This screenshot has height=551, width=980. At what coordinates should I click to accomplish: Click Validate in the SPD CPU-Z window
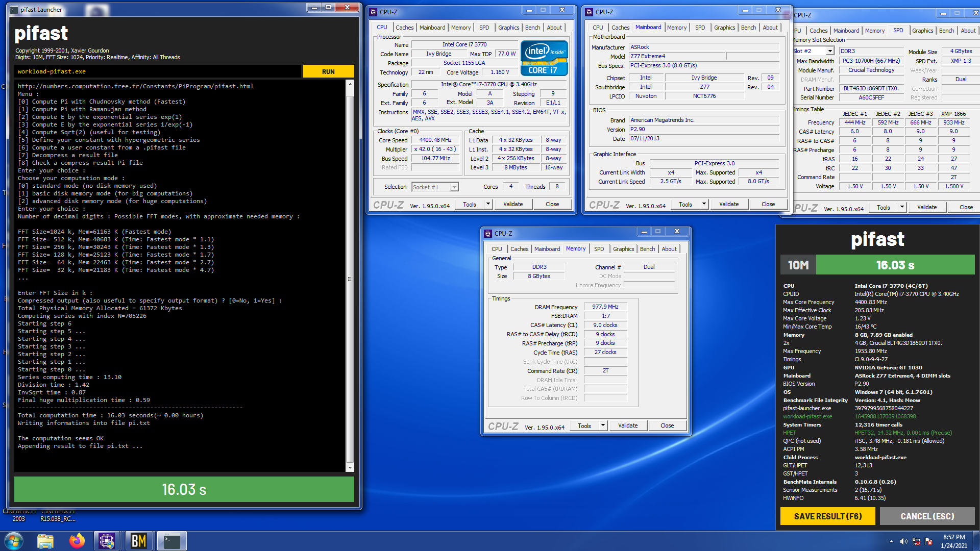coord(926,207)
